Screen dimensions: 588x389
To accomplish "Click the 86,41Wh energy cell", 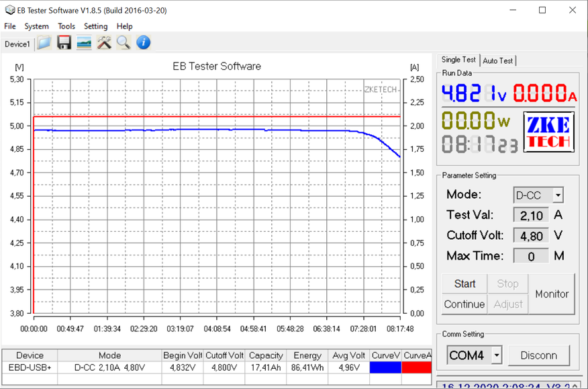I will coord(307,368).
